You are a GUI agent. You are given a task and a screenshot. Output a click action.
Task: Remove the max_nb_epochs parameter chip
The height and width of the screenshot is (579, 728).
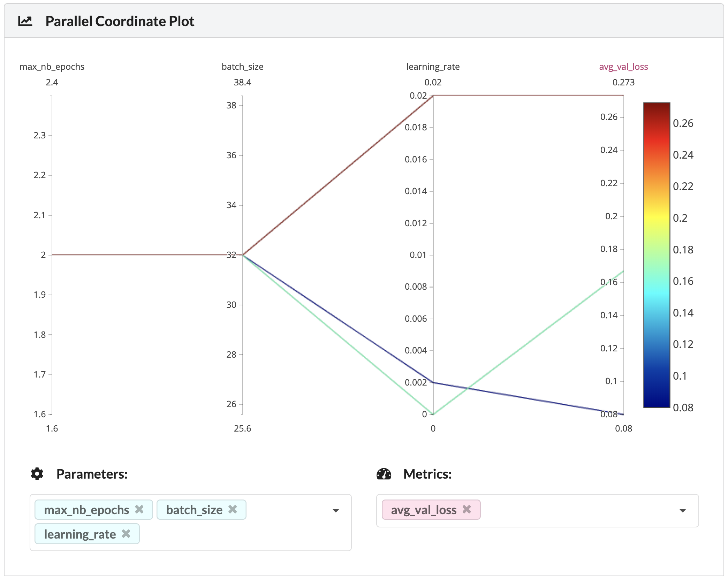tap(139, 510)
